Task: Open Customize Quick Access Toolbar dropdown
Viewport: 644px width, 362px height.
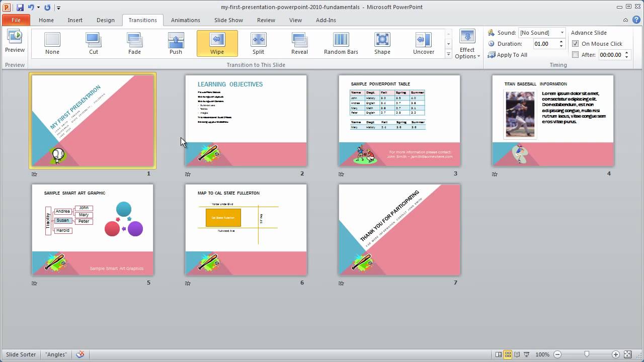Action: coord(59,8)
